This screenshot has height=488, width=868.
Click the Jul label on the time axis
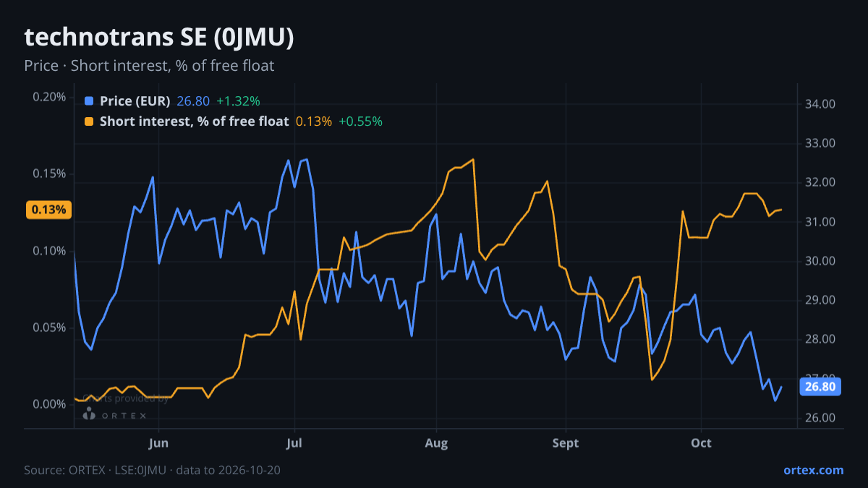294,443
